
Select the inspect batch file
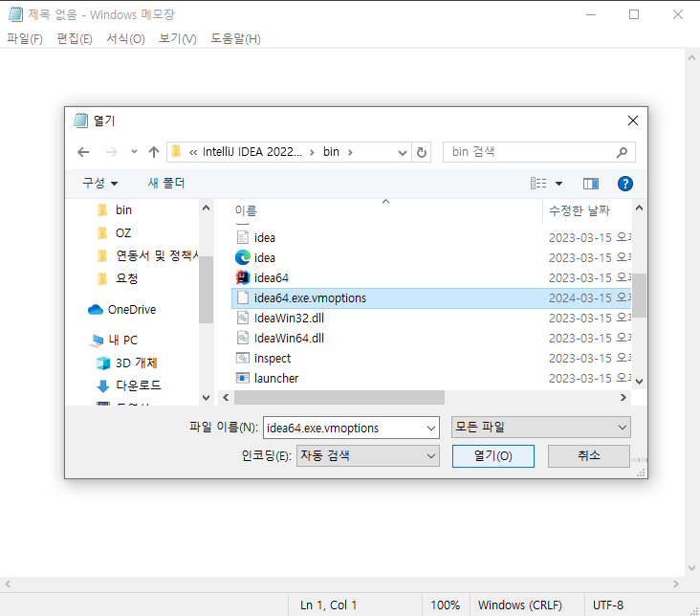click(273, 359)
